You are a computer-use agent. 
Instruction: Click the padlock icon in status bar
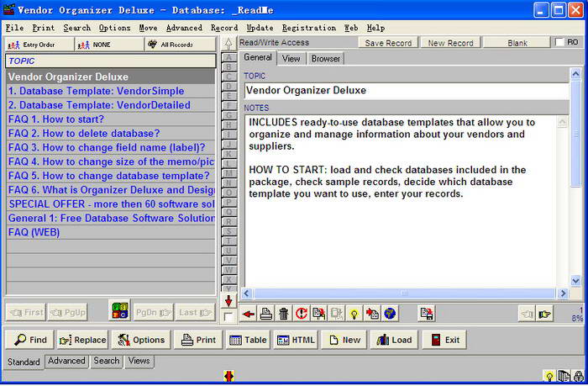click(579, 376)
